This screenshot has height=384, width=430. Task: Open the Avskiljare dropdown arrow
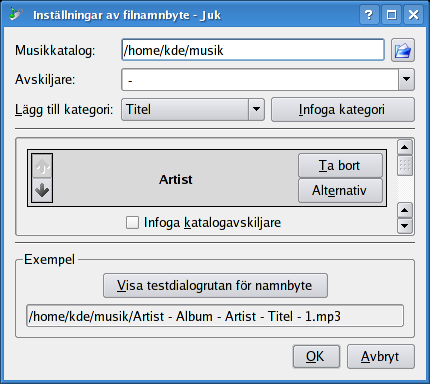406,79
